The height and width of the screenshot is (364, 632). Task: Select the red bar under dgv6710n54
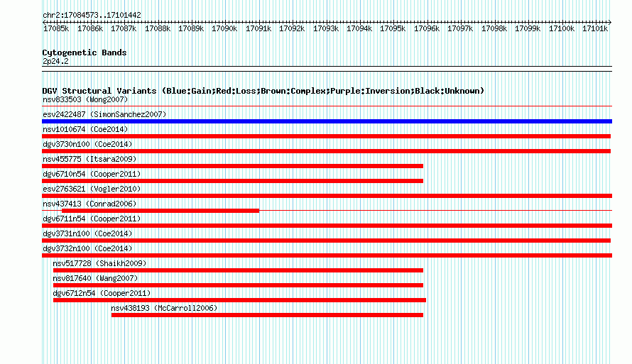(x=233, y=181)
